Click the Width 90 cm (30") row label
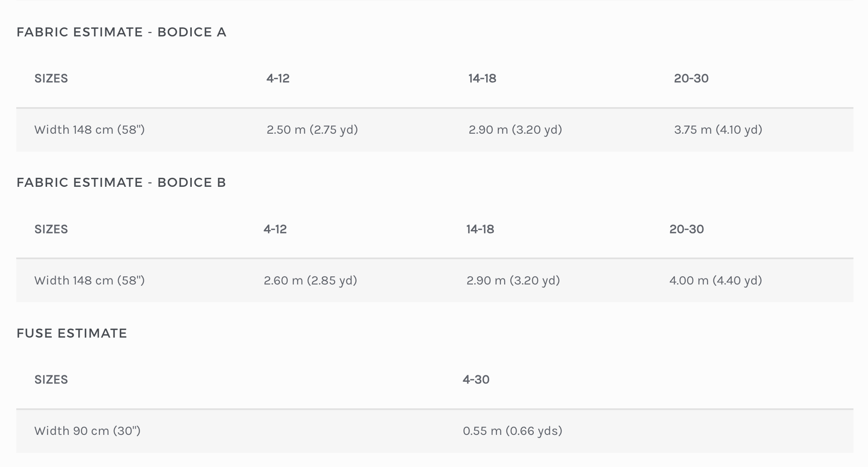Viewport: 868px width, 467px height. click(87, 431)
